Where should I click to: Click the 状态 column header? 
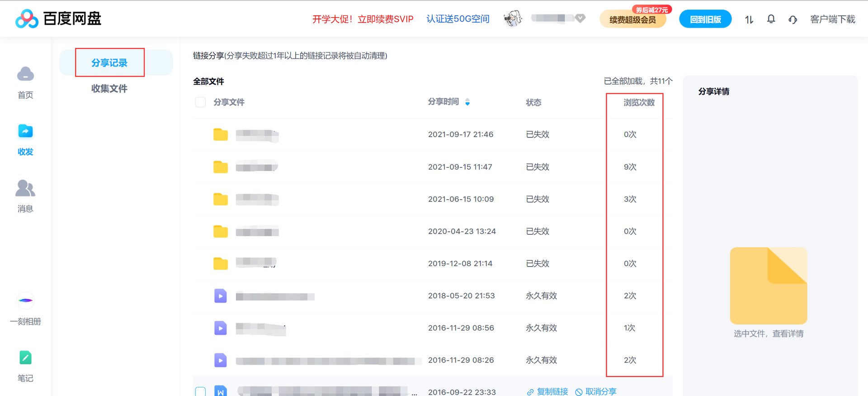pos(533,102)
